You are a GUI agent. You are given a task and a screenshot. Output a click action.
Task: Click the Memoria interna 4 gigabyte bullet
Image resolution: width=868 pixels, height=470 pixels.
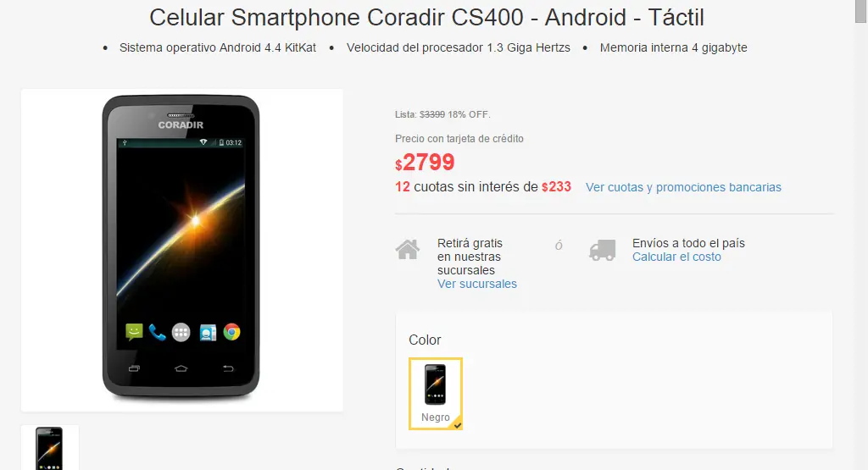tap(673, 47)
